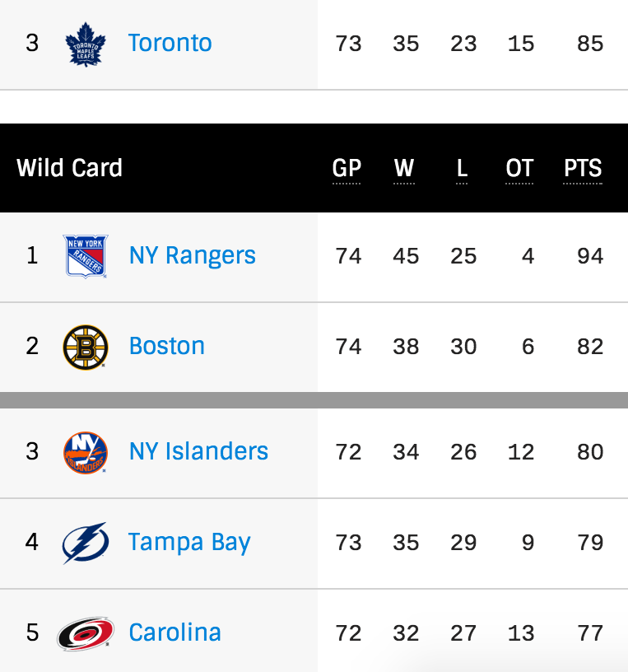
Task: Click the GP column header
Action: (347, 168)
